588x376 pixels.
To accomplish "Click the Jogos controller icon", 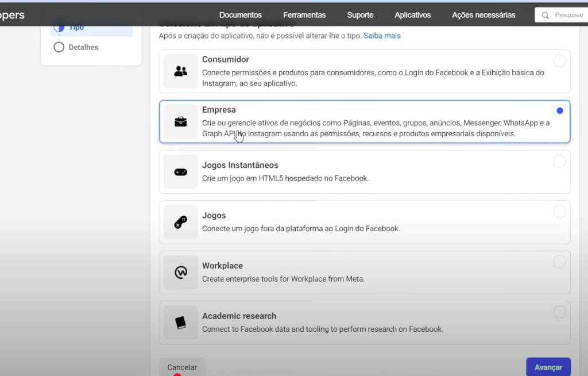I will [x=180, y=222].
